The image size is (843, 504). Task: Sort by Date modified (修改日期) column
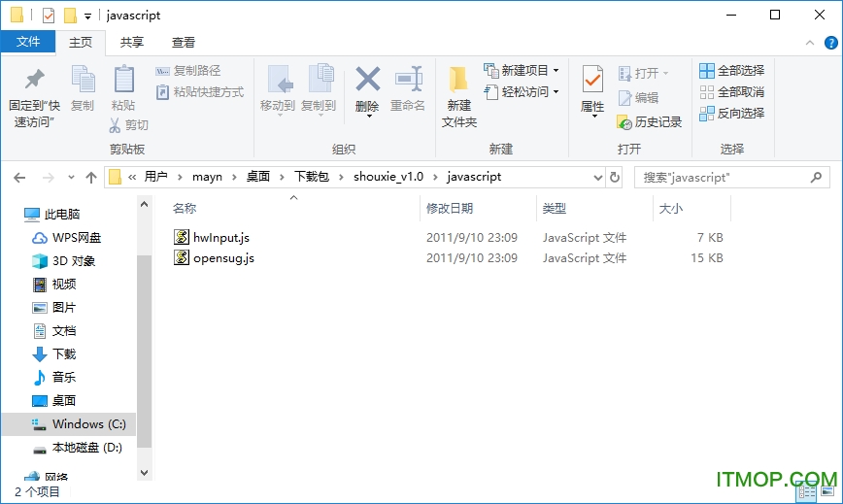click(x=450, y=209)
